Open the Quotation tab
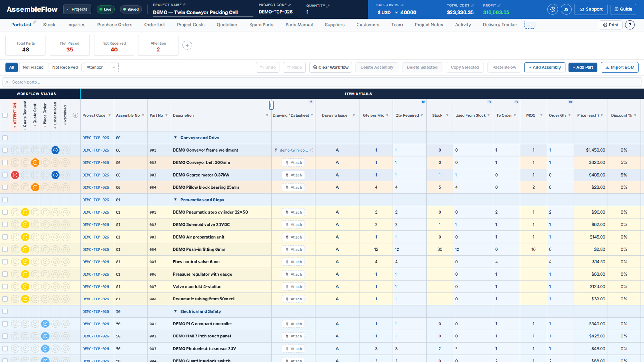 227,25
